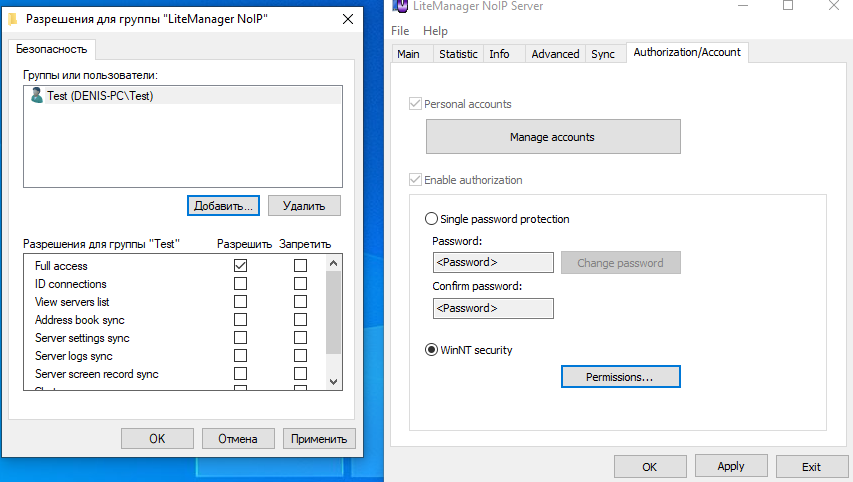The image size is (853, 482).
Task: Check Deny for Server screen record sync
Action: pyautogui.click(x=300, y=373)
